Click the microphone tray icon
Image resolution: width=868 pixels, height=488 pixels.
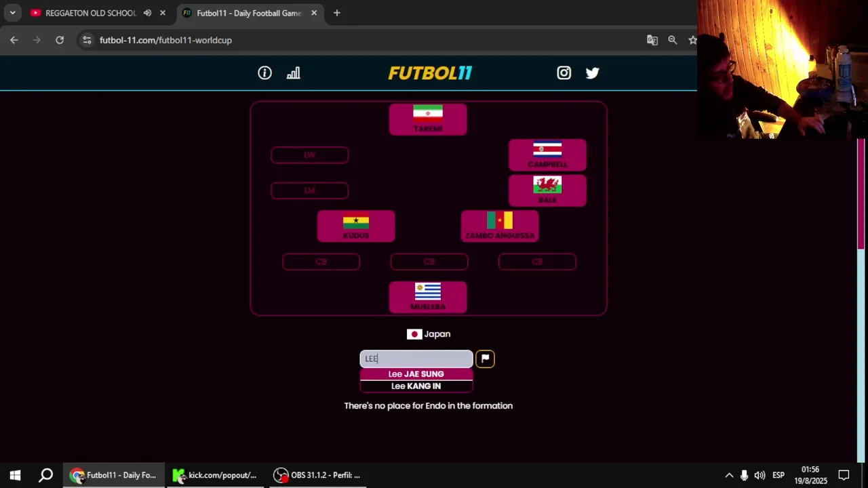click(x=745, y=475)
